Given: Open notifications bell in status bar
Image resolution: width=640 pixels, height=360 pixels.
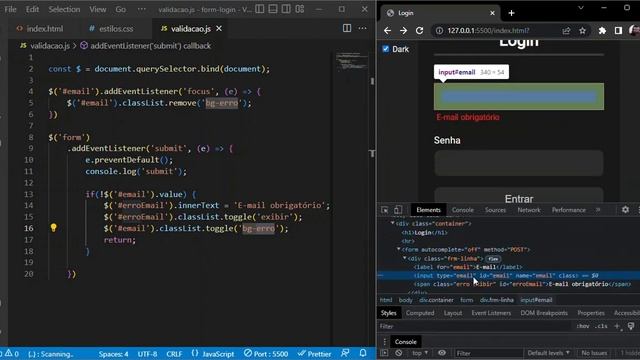Looking at the screenshot, I should [x=363, y=353].
